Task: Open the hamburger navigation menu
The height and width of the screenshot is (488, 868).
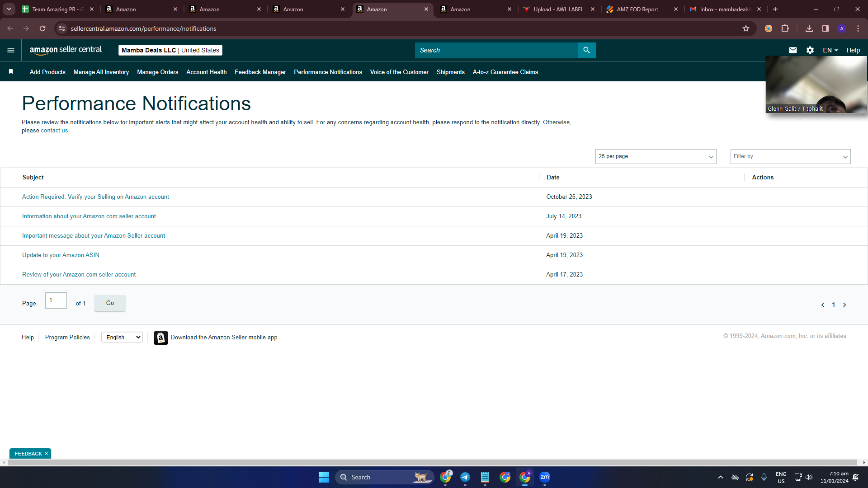Action: (x=11, y=50)
